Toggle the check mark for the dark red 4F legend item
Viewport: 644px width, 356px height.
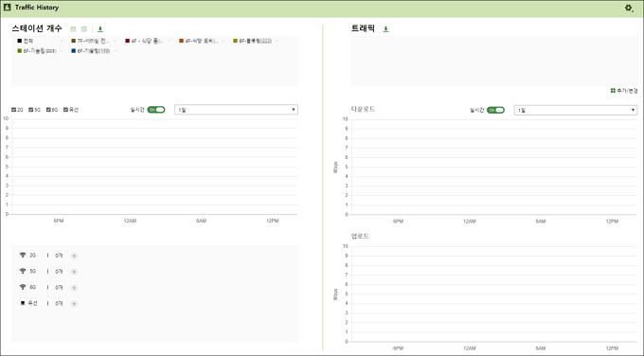170,41
